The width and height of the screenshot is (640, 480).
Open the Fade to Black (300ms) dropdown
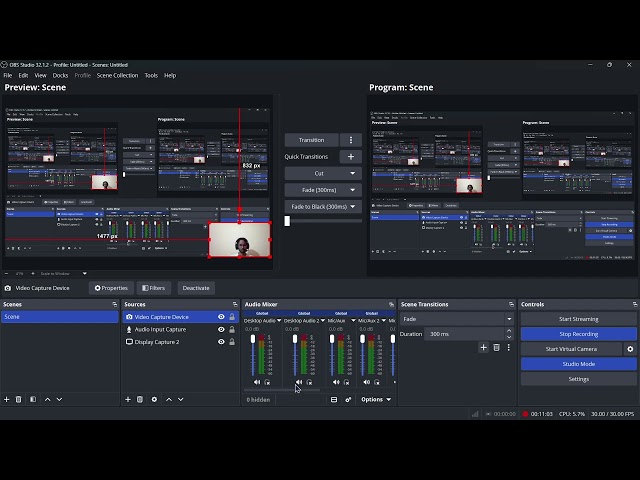[352, 207]
